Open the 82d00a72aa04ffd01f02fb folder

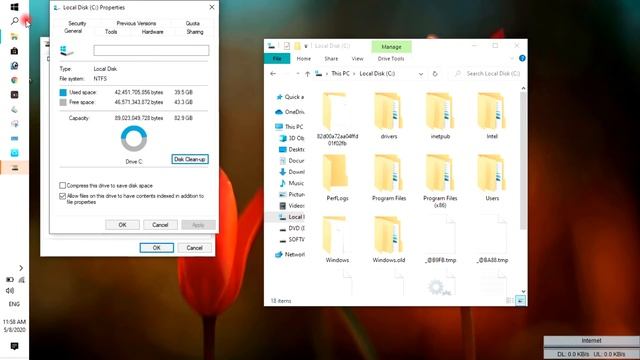337,119
